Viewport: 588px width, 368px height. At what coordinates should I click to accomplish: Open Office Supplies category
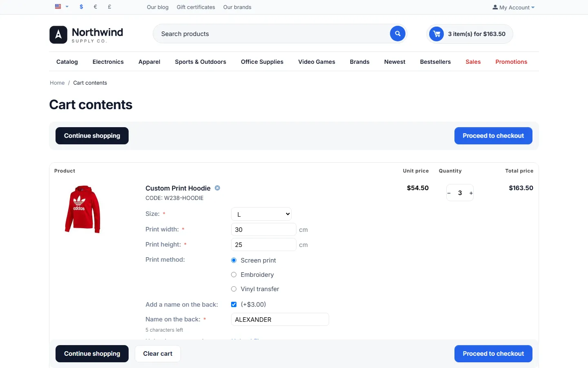(x=262, y=62)
